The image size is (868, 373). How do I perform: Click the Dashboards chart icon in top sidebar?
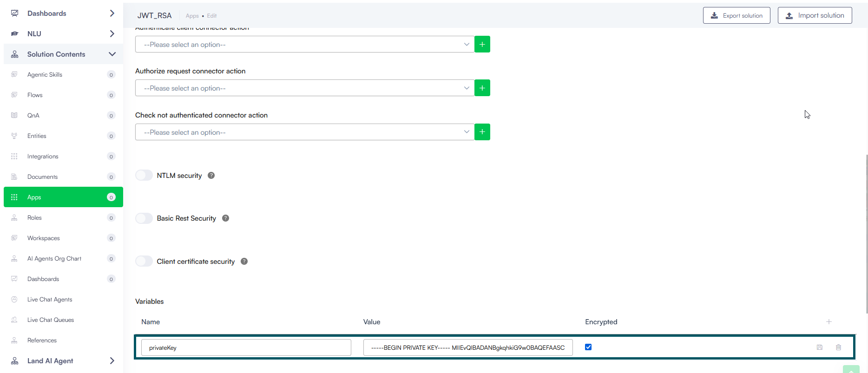(x=15, y=13)
